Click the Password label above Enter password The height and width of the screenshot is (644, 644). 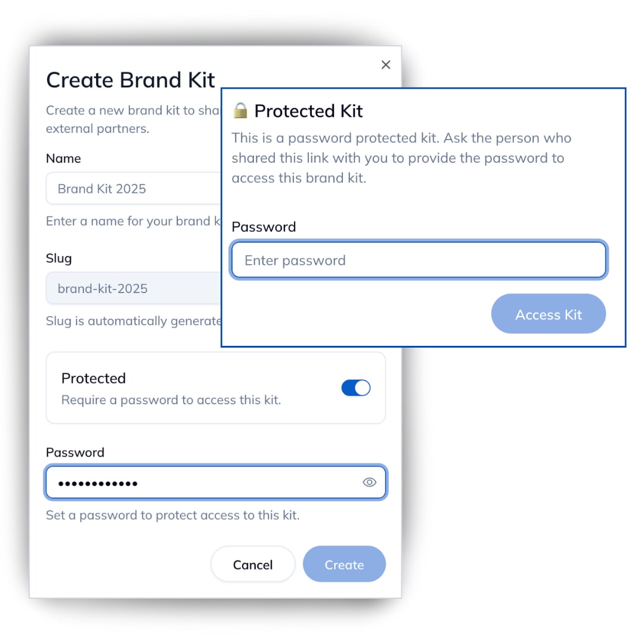(264, 227)
